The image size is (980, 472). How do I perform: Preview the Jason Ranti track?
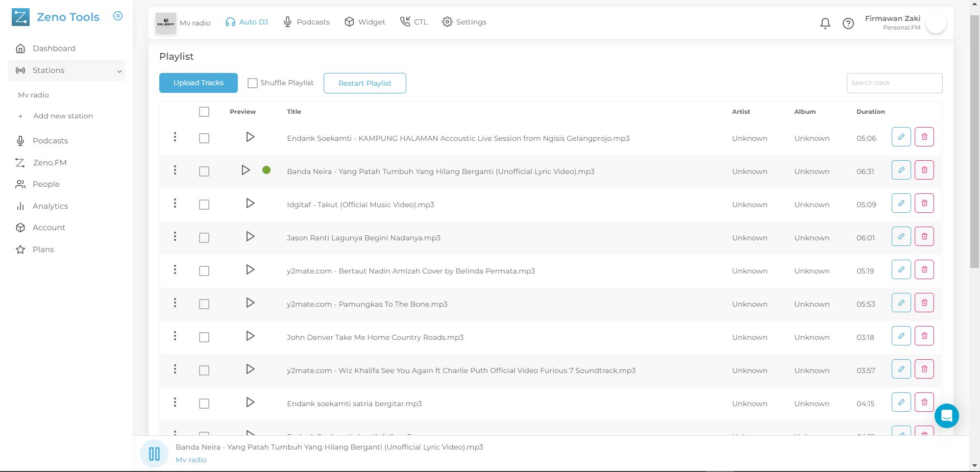pos(250,237)
